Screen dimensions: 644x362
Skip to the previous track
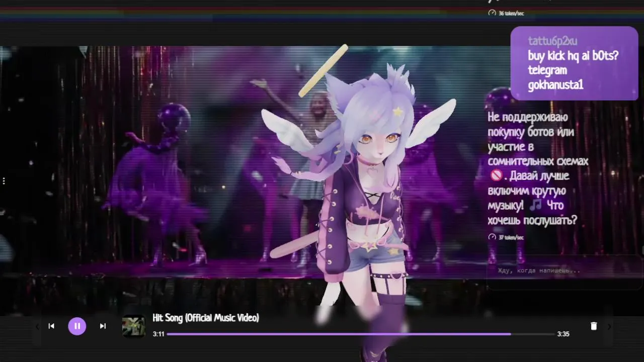(x=51, y=326)
